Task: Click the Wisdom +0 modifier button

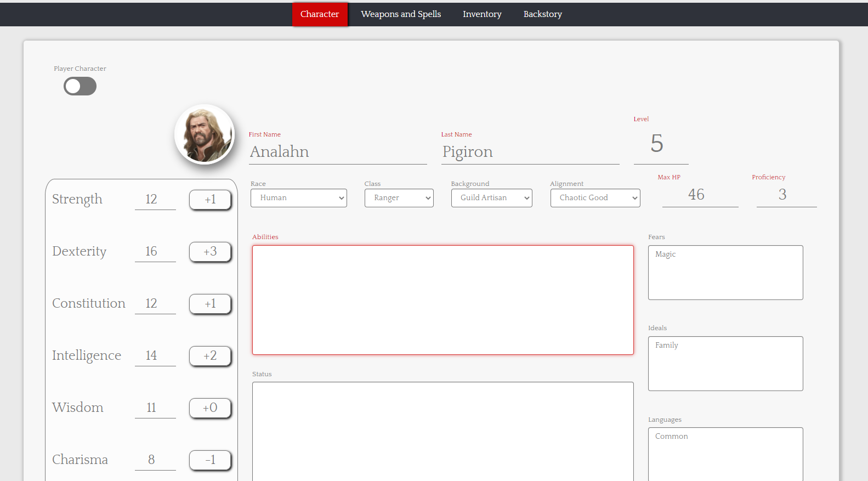Action: click(210, 408)
